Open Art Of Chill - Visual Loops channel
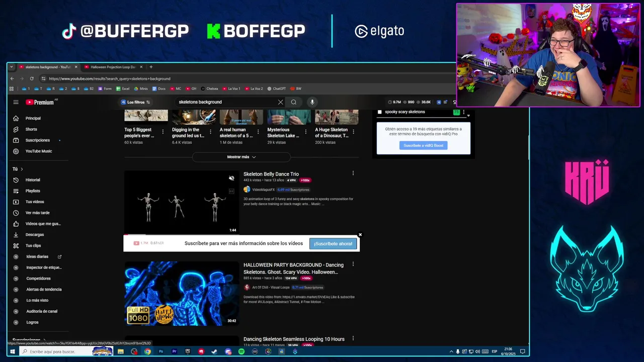 tap(271, 287)
